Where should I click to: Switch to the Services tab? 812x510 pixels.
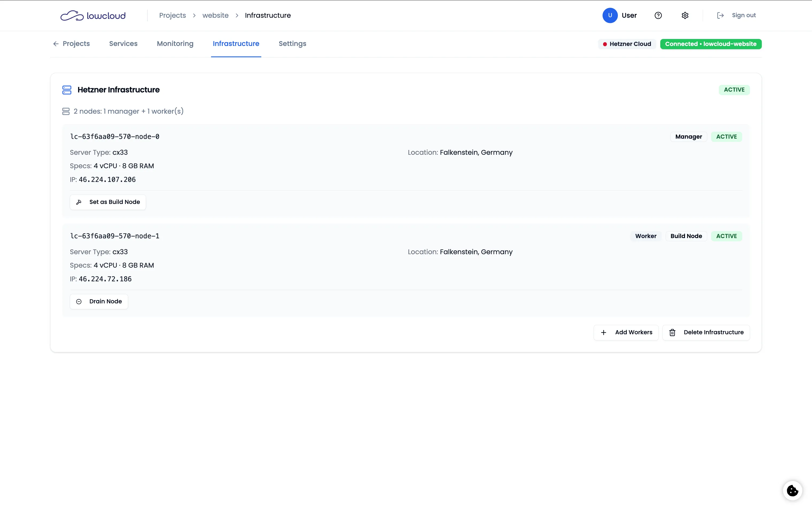point(123,44)
